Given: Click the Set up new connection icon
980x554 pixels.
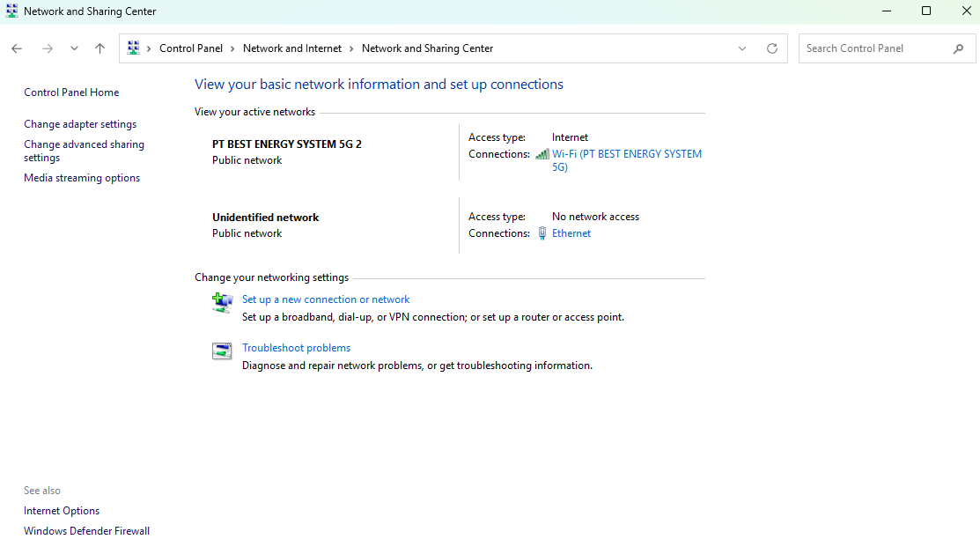Looking at the screenshot, I should tap(222, 303).
